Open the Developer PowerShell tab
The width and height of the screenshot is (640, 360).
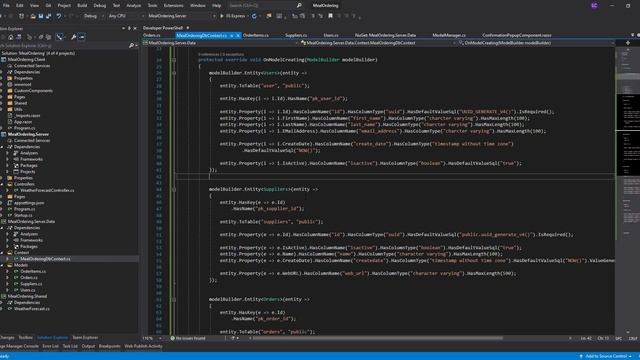163,28
